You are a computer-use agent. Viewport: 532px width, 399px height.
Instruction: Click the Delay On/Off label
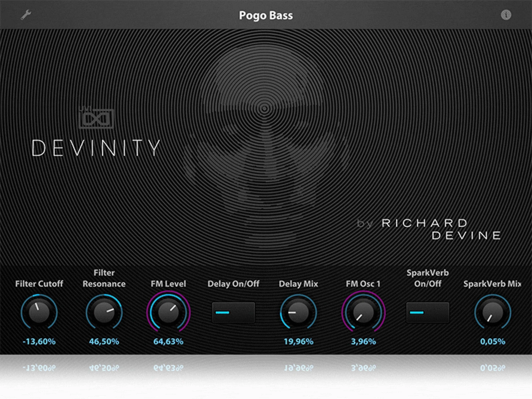click(x=233, y=284)
